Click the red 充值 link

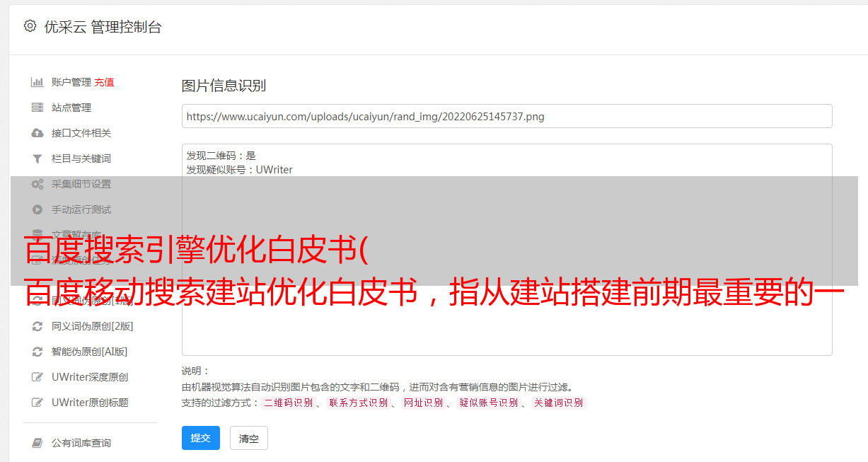[104, 82]
